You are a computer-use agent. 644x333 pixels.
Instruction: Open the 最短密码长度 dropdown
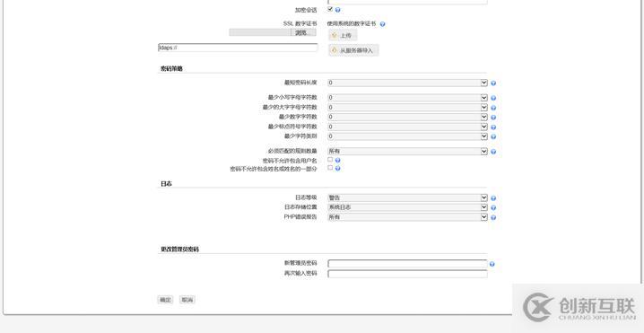click(x=407, y=83)
